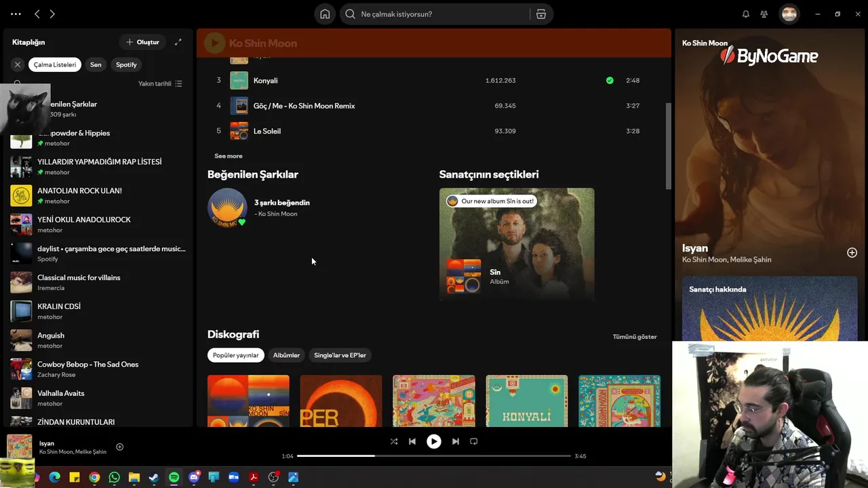Open the notifications bell
This screenshot has width=868, height=488.
tap(746, 14)
